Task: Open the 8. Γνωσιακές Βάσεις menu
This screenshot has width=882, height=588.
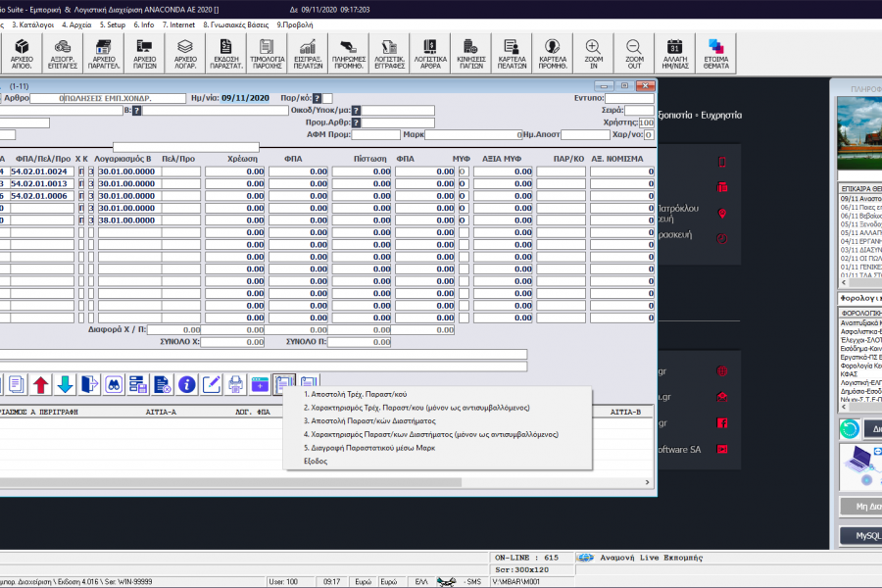Action: 235,24
